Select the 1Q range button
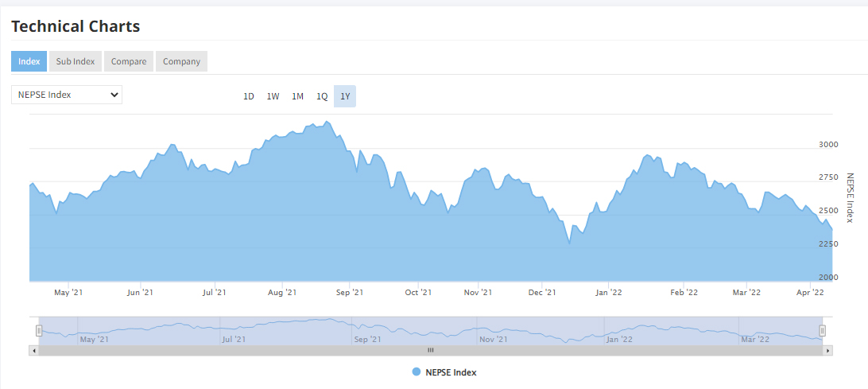This screenshot has height=389, width=868. coord(322,96)
